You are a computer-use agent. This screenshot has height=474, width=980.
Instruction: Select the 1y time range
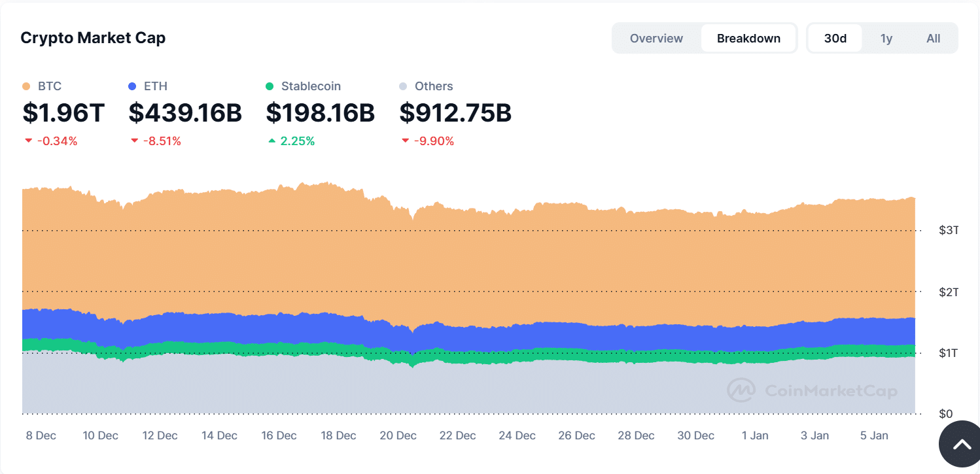[x=886, y=38]
